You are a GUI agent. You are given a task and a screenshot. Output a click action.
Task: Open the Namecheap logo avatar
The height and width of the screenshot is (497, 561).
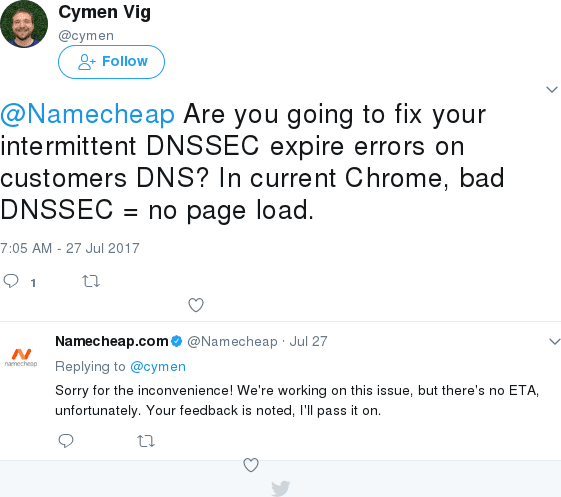pyautogui.click(x=21, y=357)
